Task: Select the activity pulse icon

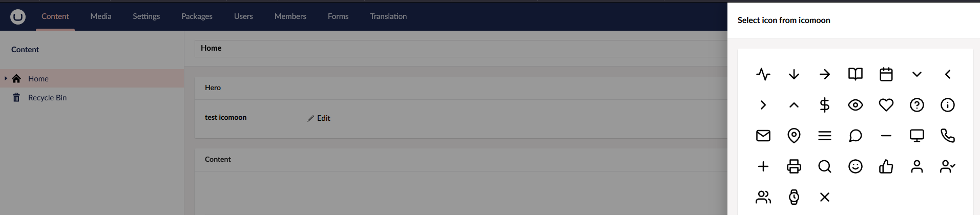Action: (x=763, y=74)
